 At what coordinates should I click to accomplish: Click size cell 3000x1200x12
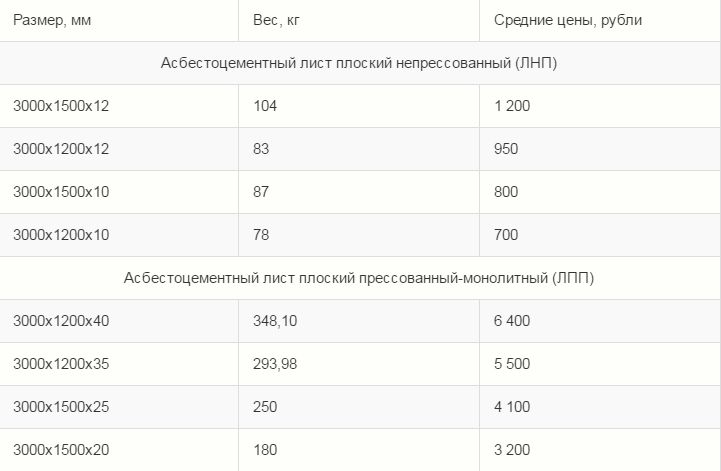[61, 149]
